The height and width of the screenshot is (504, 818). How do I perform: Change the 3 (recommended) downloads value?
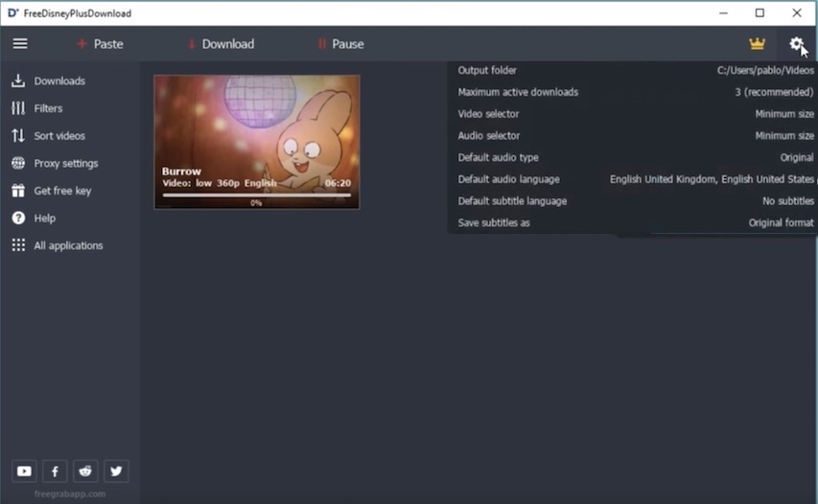coord(774,92)
